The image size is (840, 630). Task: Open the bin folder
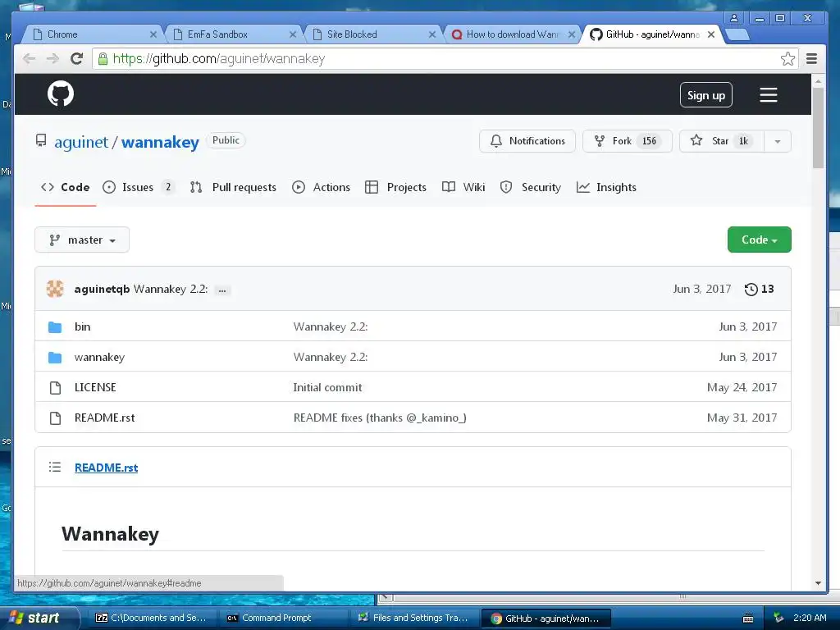tap(83, 326)
